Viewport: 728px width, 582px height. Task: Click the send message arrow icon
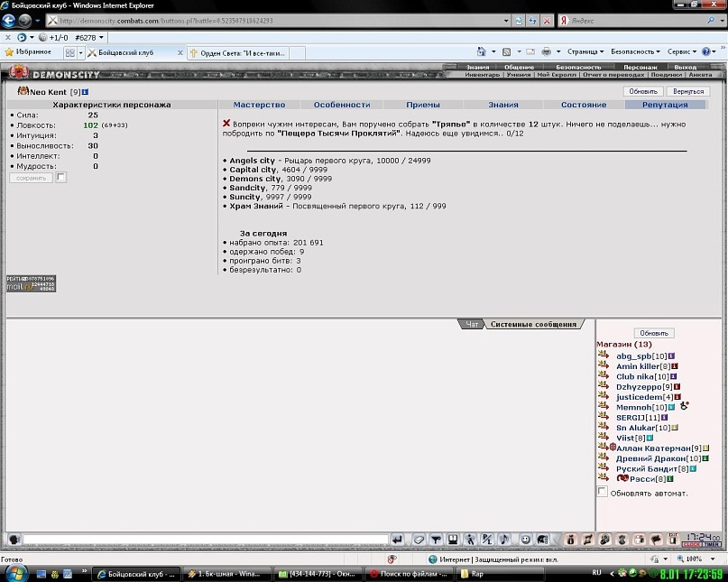click(x=397, y=540)
